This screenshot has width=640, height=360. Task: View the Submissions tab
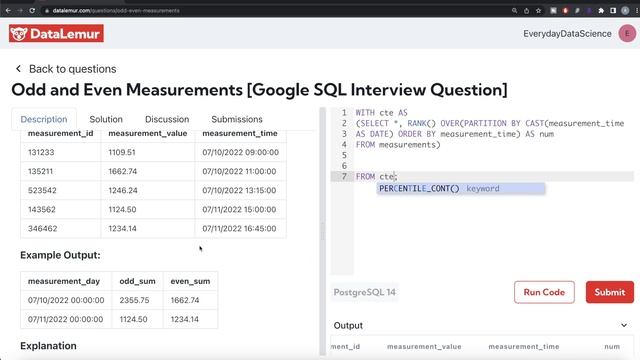237,119
